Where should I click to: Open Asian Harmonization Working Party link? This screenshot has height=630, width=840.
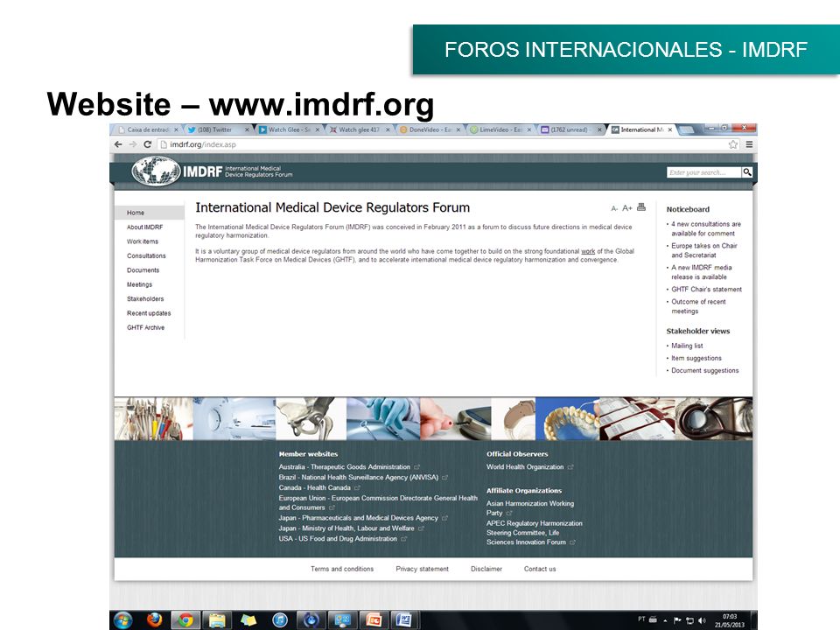[x=530, y=508]
